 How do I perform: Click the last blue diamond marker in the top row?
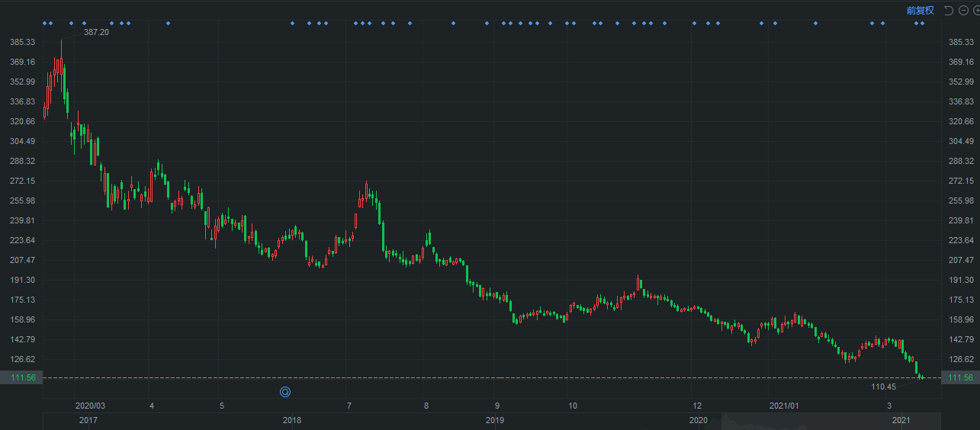point(922,23)
